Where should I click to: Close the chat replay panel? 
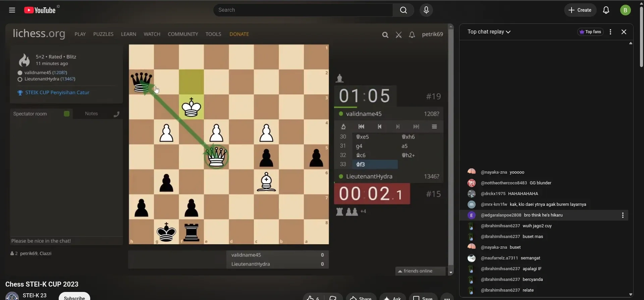624,32
